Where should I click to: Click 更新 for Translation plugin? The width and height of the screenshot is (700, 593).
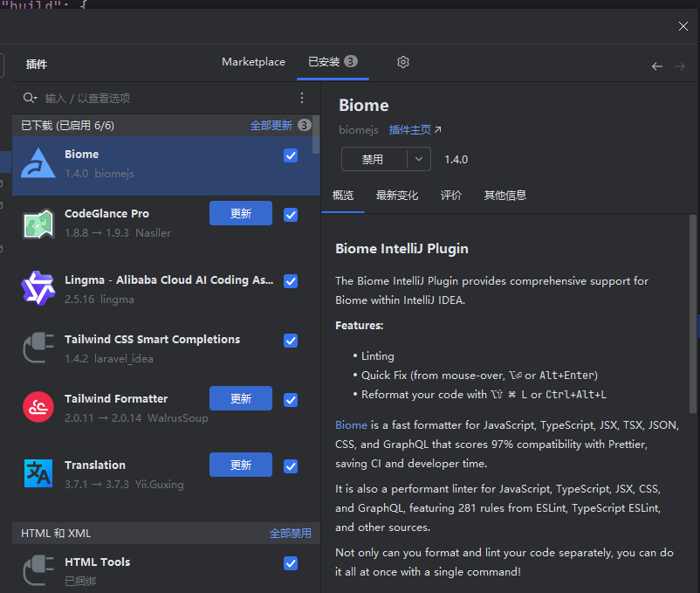[241, 465]
